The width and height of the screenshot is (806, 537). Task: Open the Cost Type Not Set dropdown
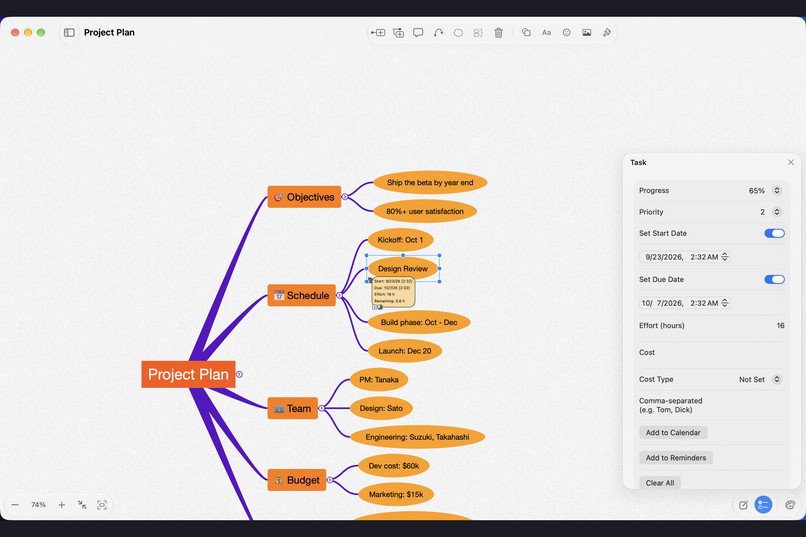760,379
